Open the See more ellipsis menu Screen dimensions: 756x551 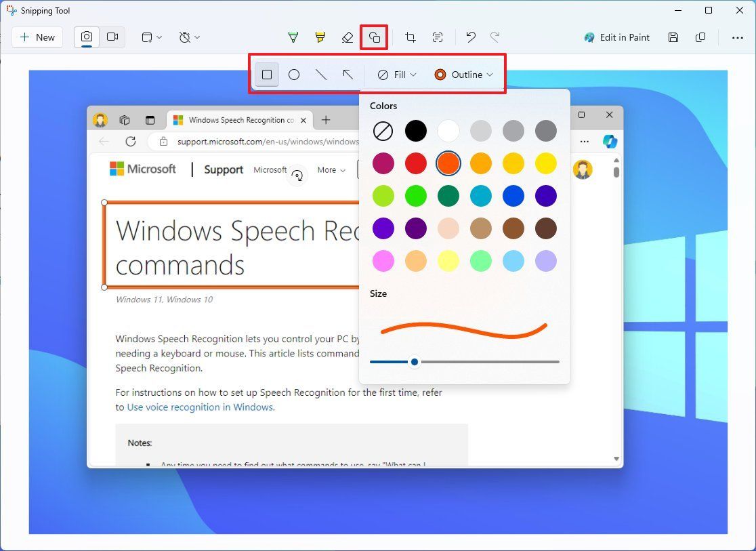(x=737, y=37)
